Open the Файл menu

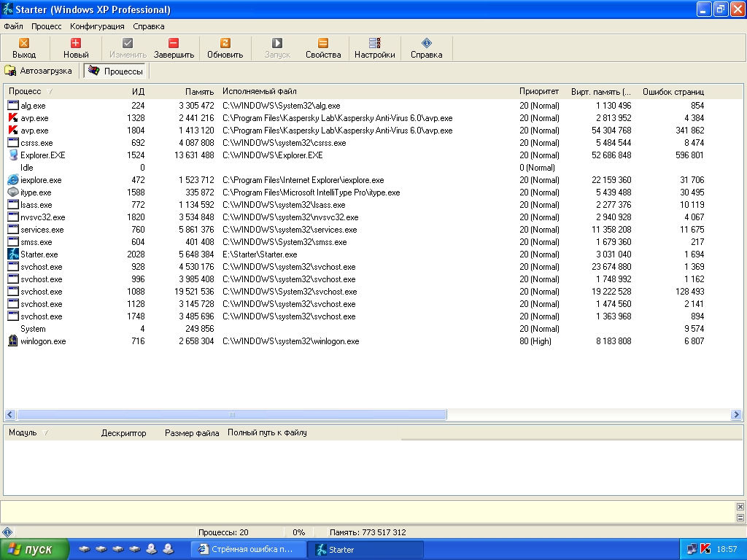13,26
